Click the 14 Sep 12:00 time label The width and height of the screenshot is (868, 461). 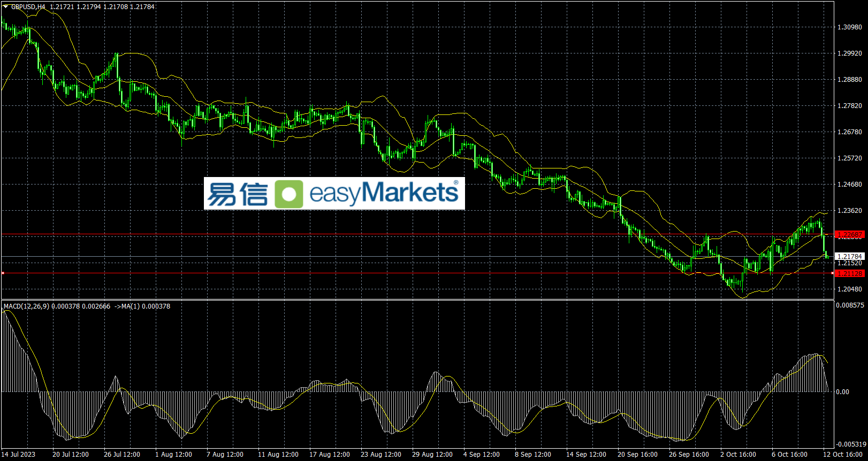(587, 455)
